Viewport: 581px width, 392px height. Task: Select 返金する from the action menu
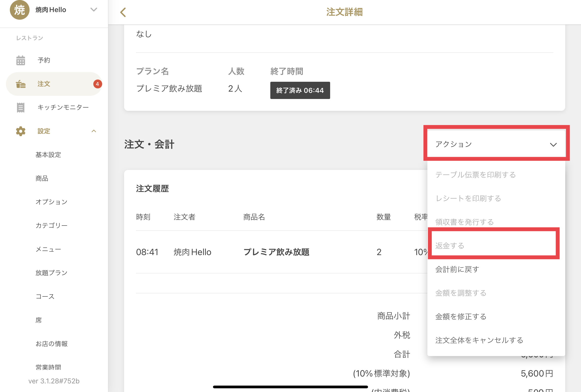450,245
